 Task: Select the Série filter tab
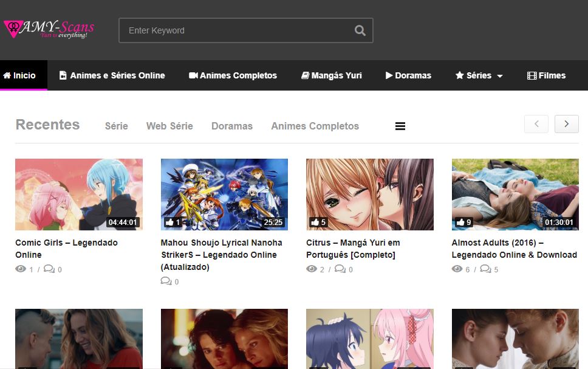click(x=116, y=126)
